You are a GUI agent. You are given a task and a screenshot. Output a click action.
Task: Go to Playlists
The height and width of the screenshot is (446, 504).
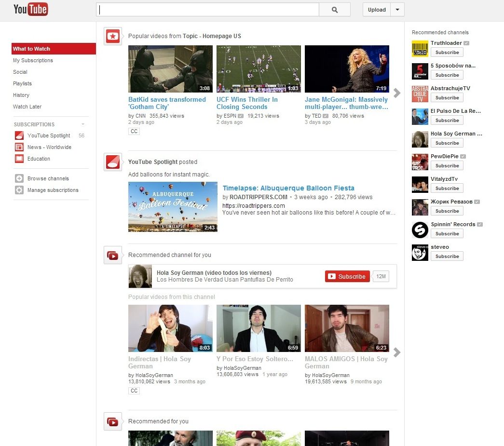coord(22,83)
